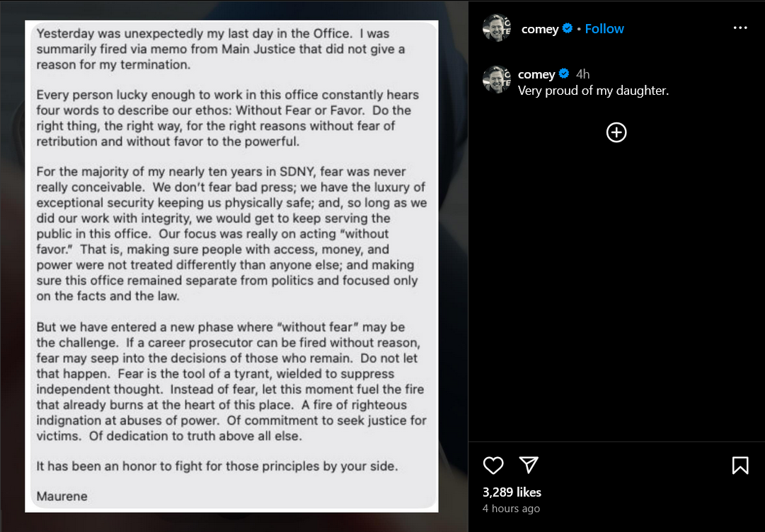Click the '4 hours ago' post date
This screenshot has height=532, width=765.
coord(511,509)
